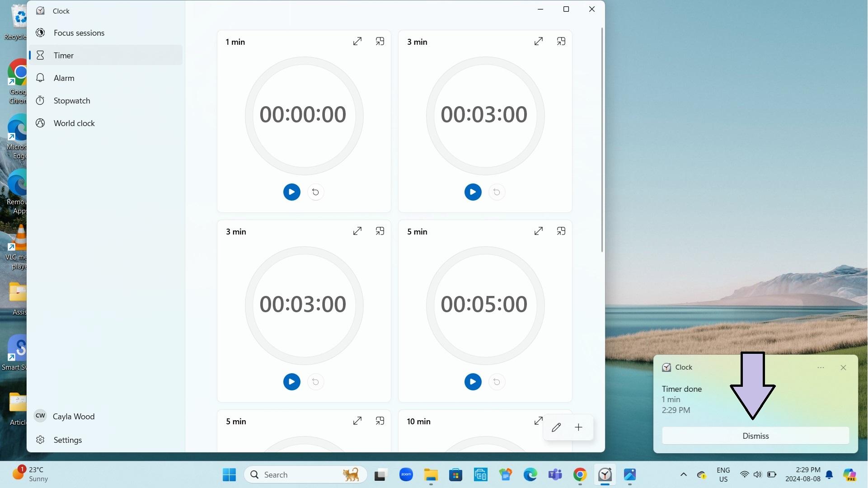
Task: Keep the second-row 3 min timer on top
Action: tap(380, 231)
